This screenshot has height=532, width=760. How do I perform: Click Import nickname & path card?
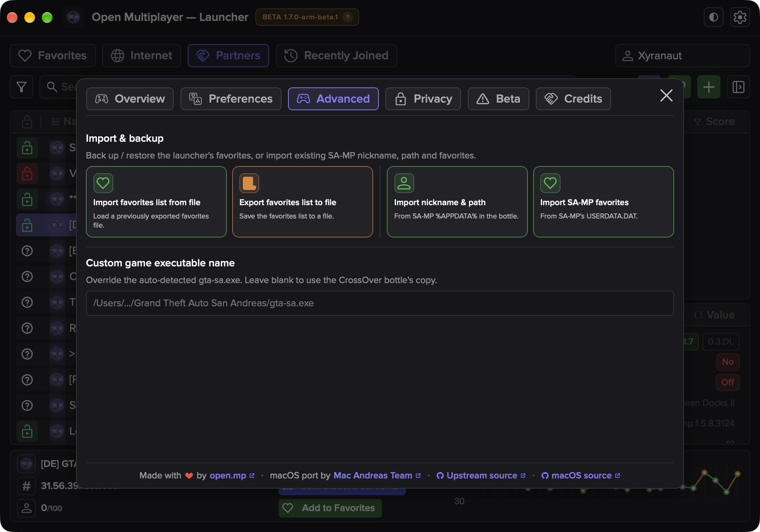click(x=457, y=202)
